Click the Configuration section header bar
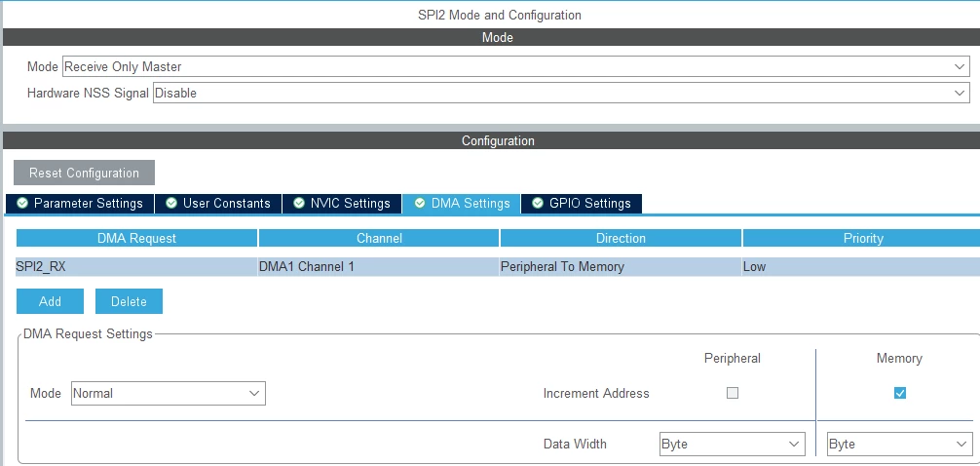Viewport: 980px width, 466px height. pyautogui.click(x=491, y=140)
